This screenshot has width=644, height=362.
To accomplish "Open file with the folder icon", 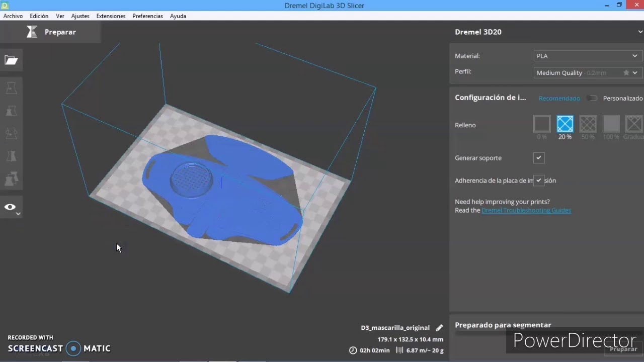I will click(11, 60).
